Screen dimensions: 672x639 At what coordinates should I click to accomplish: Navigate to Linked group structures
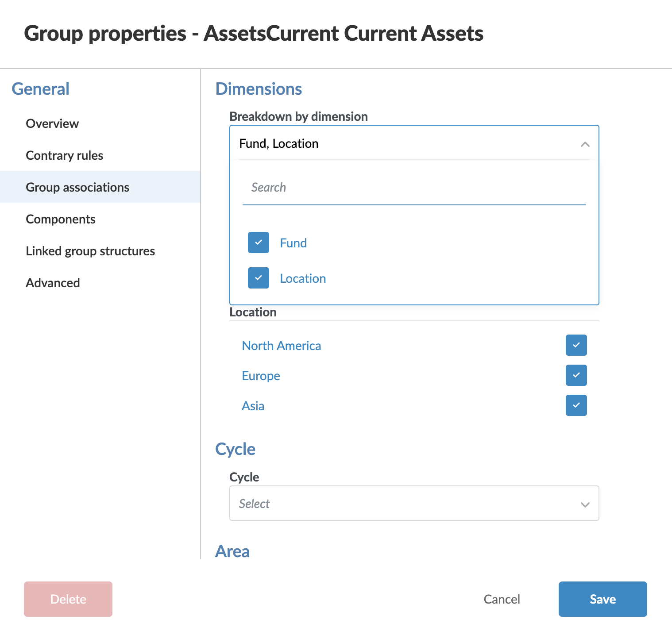pyautogui.click(x=90, y=251)
